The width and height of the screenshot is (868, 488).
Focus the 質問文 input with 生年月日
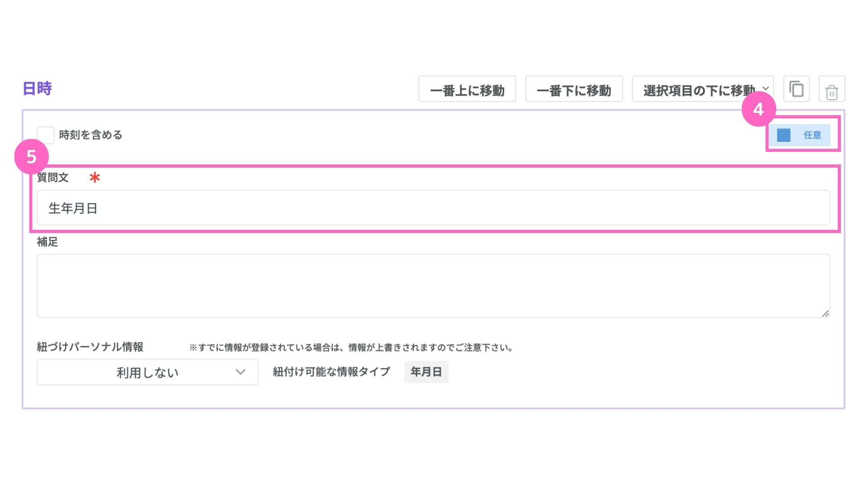433,208
